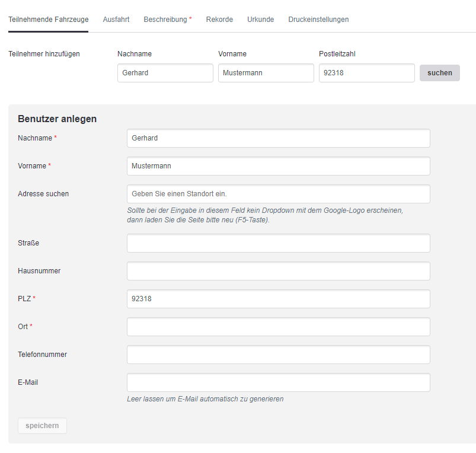Go to the Urkunde tab
Screen dimensions: 476x453
pyautogui.click(x=260, y=20)
